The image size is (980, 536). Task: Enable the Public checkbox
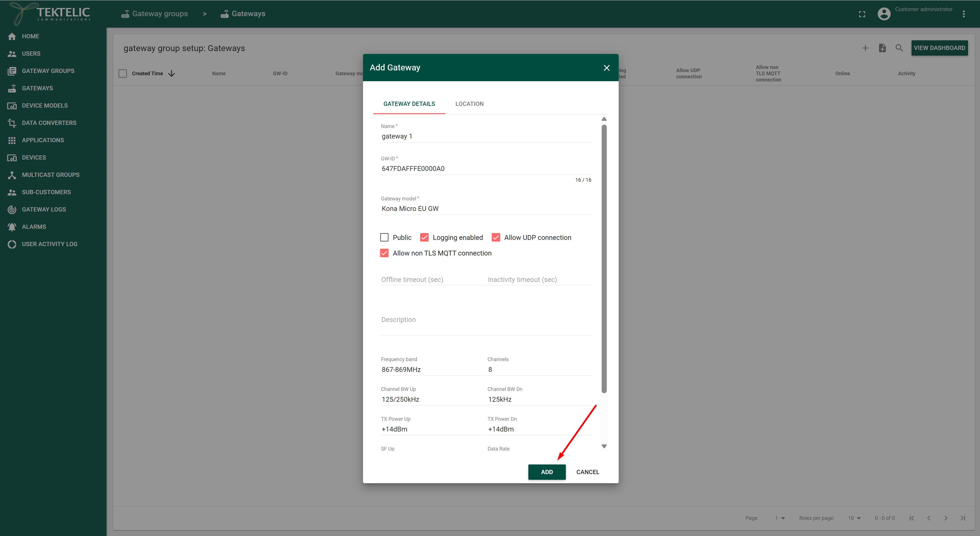[384, 238]
